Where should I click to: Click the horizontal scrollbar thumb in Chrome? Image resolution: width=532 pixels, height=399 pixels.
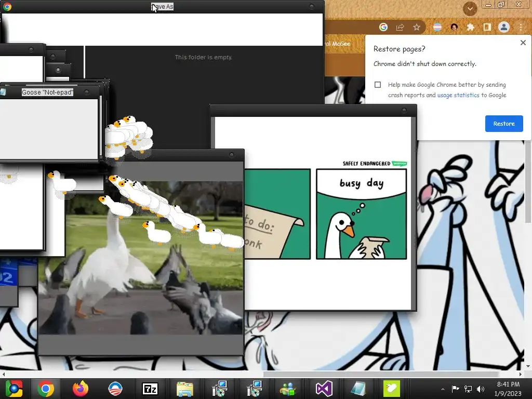(x=381, y=374)
